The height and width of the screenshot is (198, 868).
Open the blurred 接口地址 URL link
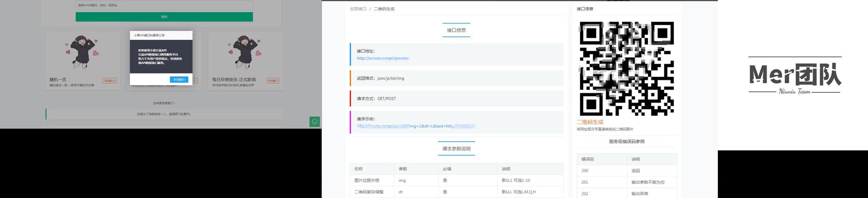tap(382, 58)
